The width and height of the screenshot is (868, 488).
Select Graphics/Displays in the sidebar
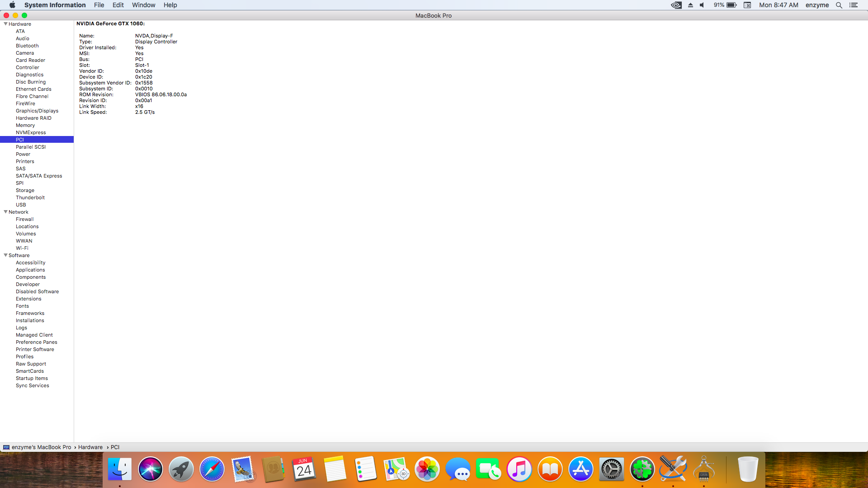point(37,111)
